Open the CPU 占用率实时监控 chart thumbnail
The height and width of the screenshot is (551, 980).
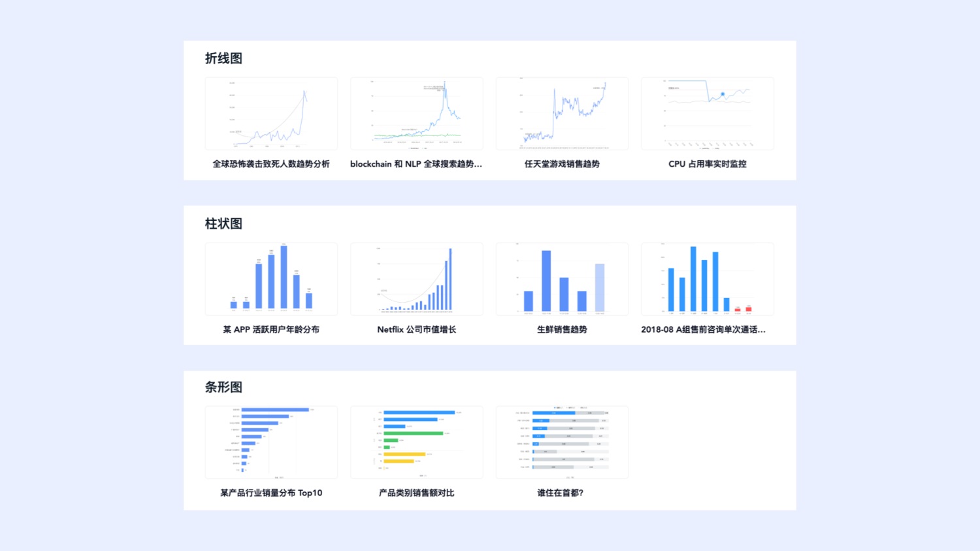[708, 114]
